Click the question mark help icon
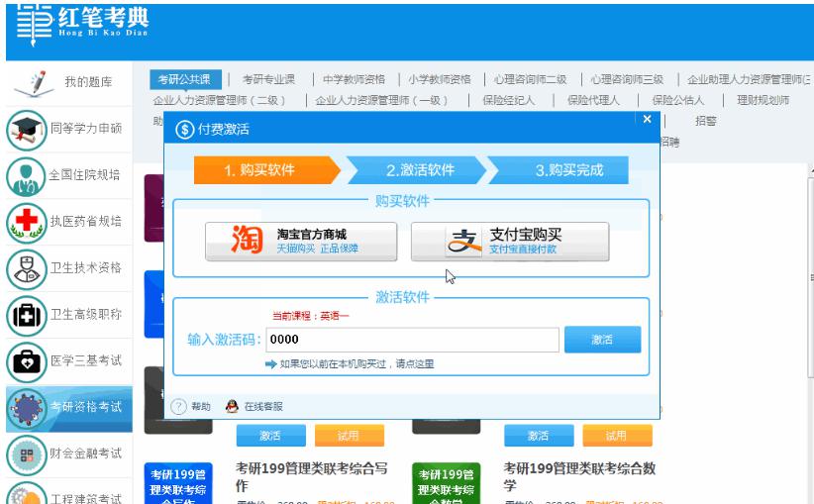The image size is (814, 504). pos(178,406)
